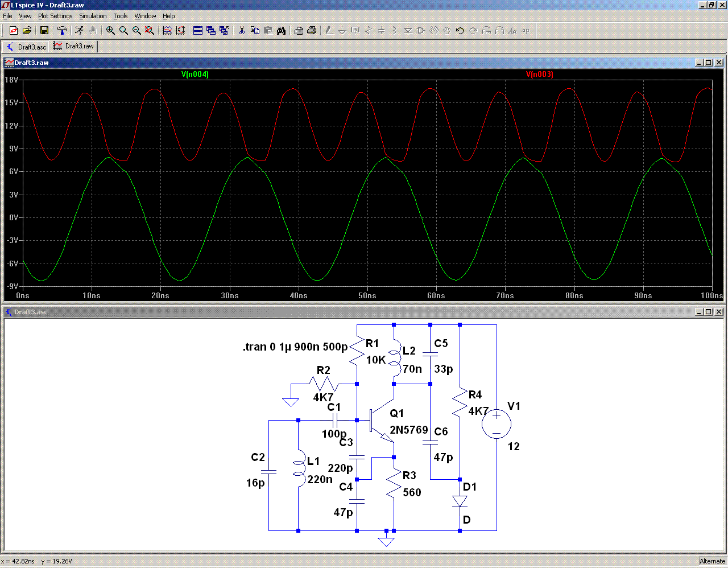The width and height of the screenshot is (728, 568).
Task: Open the Simulation menu
Action: pyautogui.click(x=93, y=16)
